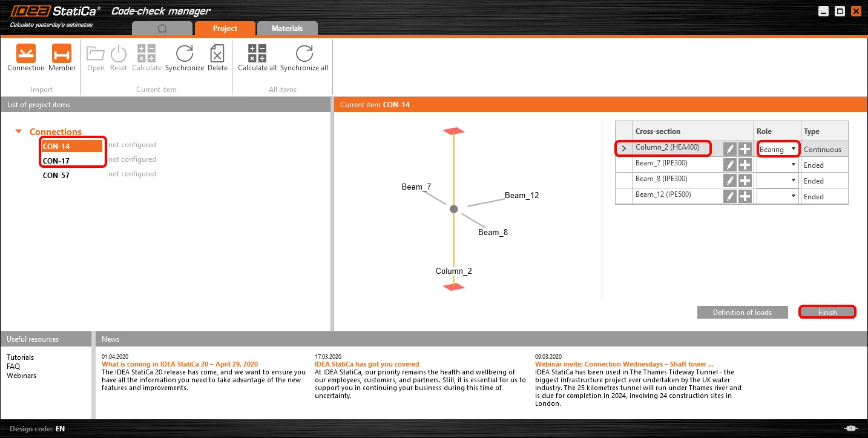Viewport: 868px width, 438px height.
Task: Maximize the Code-check manager window
Action: click(x=840, y=11)
